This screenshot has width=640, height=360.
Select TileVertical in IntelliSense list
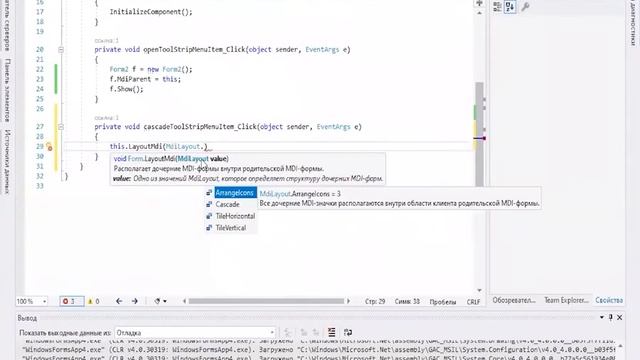click(231, 228)
